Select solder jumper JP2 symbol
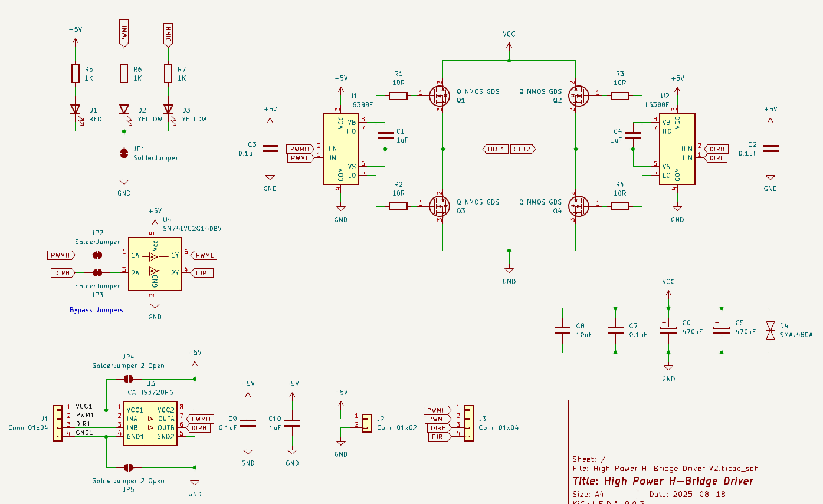 tap(97, 255)
